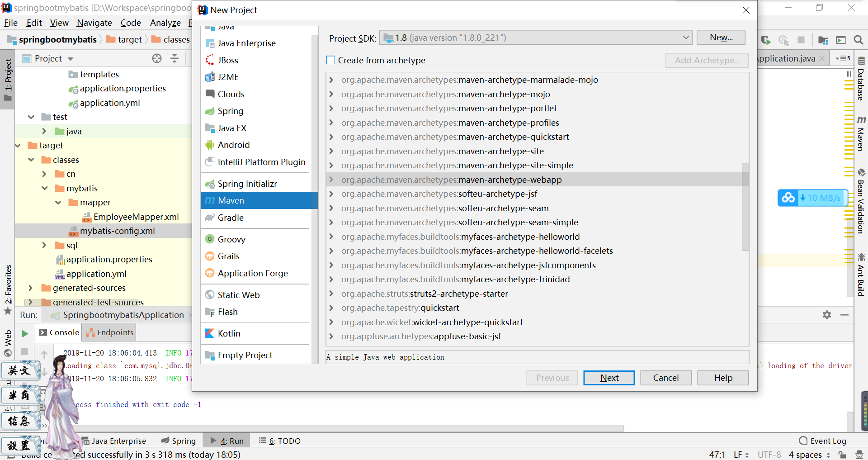Viewport: 868px width, 460px height.
Task: Collapse the mybatis folder
Action: [x=45, y=188]
